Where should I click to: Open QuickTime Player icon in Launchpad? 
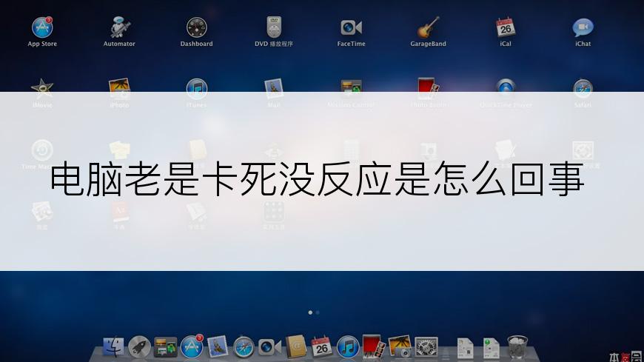(506, 89)
